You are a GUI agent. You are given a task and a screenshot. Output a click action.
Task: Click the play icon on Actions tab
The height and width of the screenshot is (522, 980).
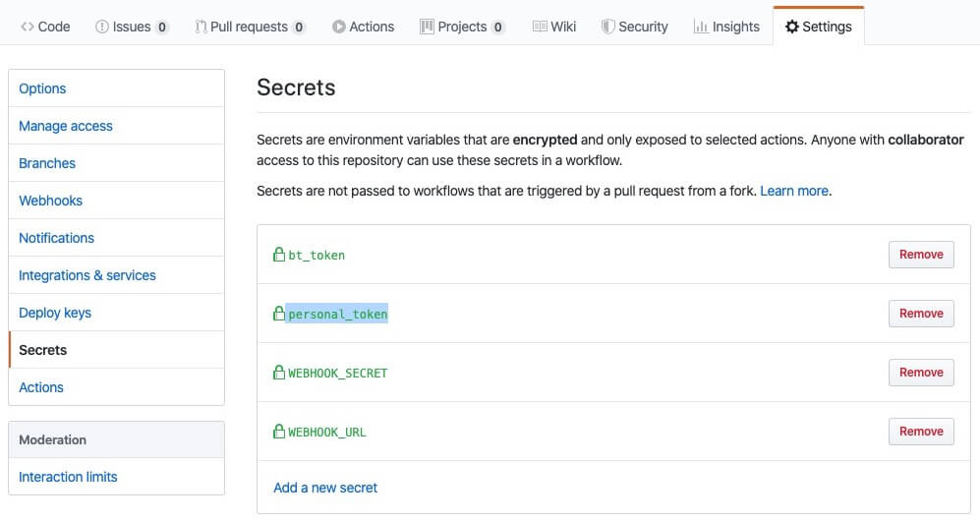[339, 27]
